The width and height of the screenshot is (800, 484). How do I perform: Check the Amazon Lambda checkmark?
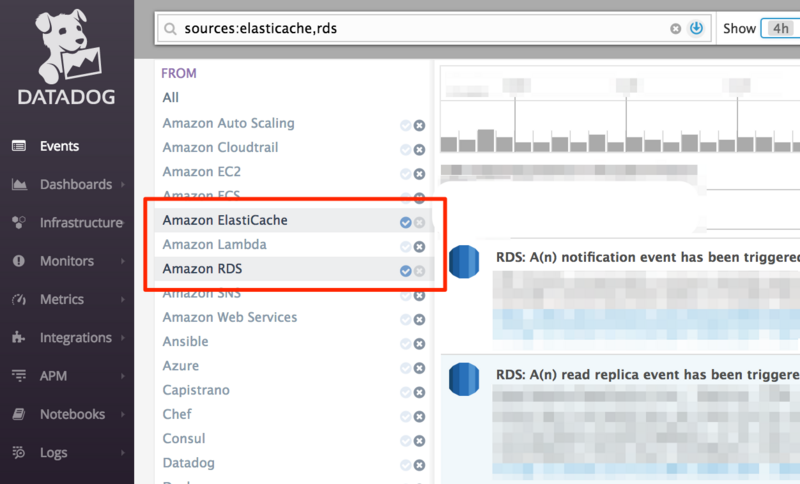[x=406, y=247]
